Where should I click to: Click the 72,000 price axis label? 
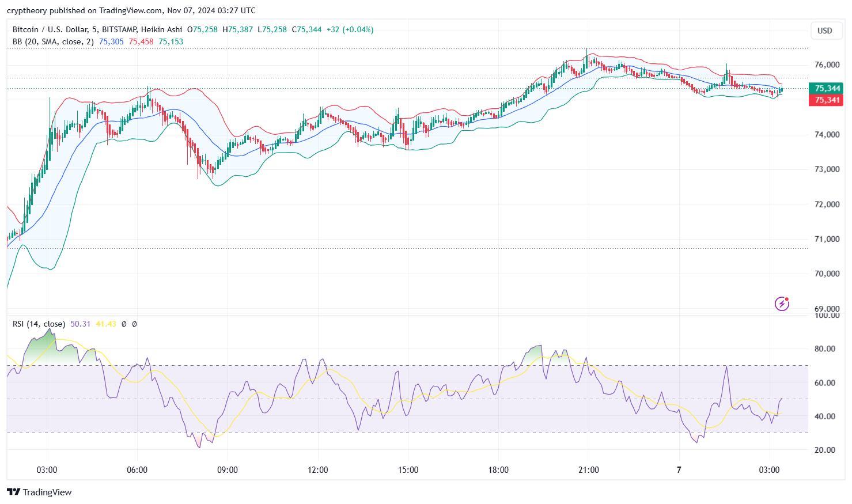827,204
